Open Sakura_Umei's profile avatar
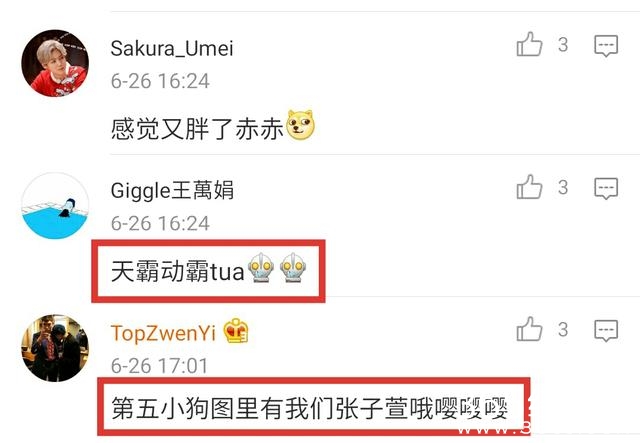This screenshot has height=443, width=640. coord(55,63)
